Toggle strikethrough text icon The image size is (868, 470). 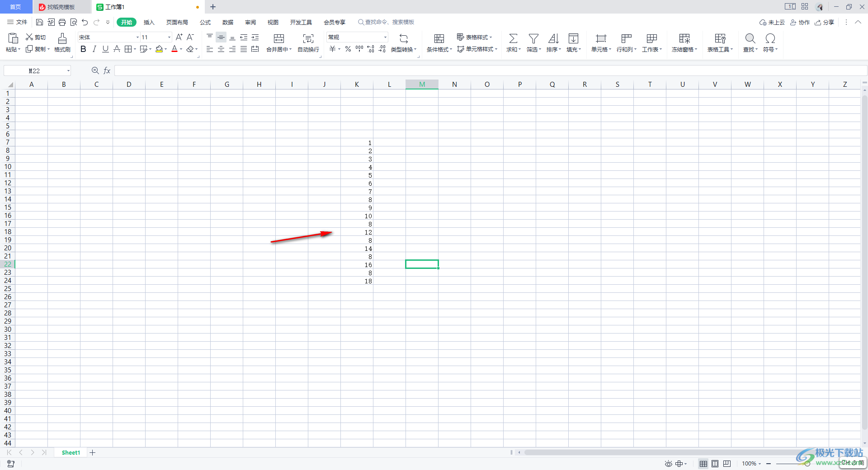117,49
